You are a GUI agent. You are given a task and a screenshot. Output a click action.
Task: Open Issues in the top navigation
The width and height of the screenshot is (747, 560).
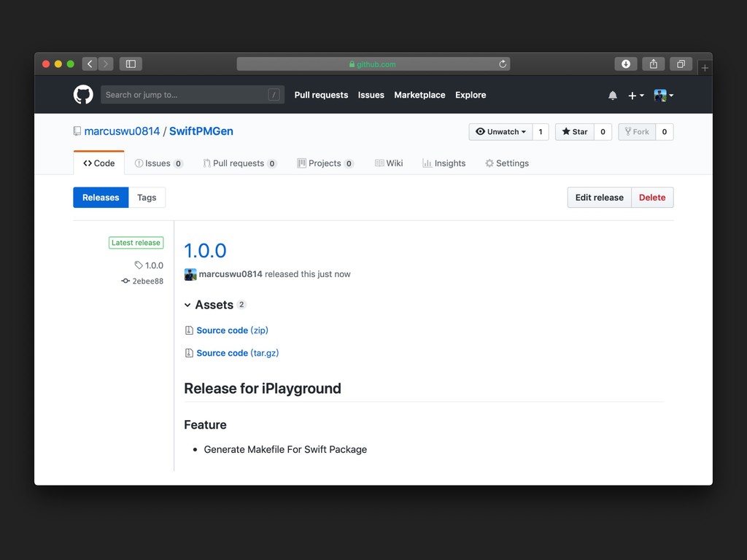(x=371, y=95)
